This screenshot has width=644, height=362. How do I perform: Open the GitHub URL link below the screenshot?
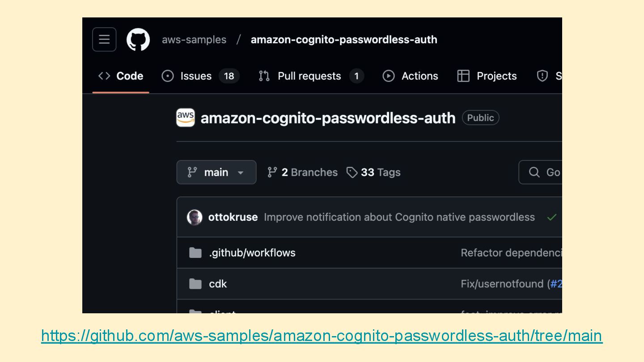[322, 336]
